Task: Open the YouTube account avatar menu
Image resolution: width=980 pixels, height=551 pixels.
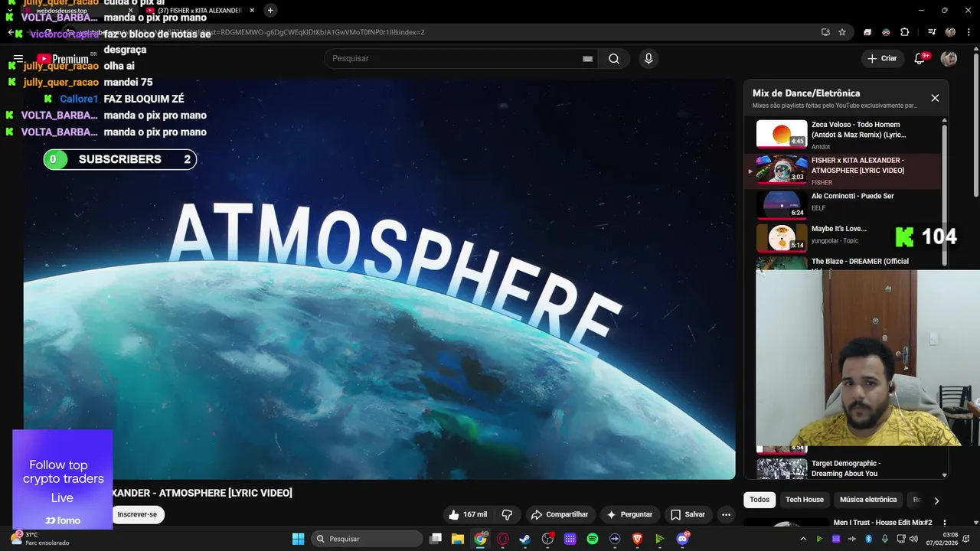Action: (949, 59)
